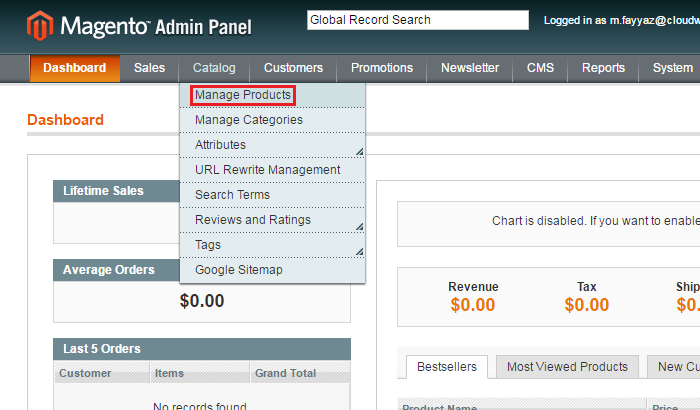The image size is (700, 410).
Task: Click the Revenue $0.00 amount
Action: (x=473, y=305)
